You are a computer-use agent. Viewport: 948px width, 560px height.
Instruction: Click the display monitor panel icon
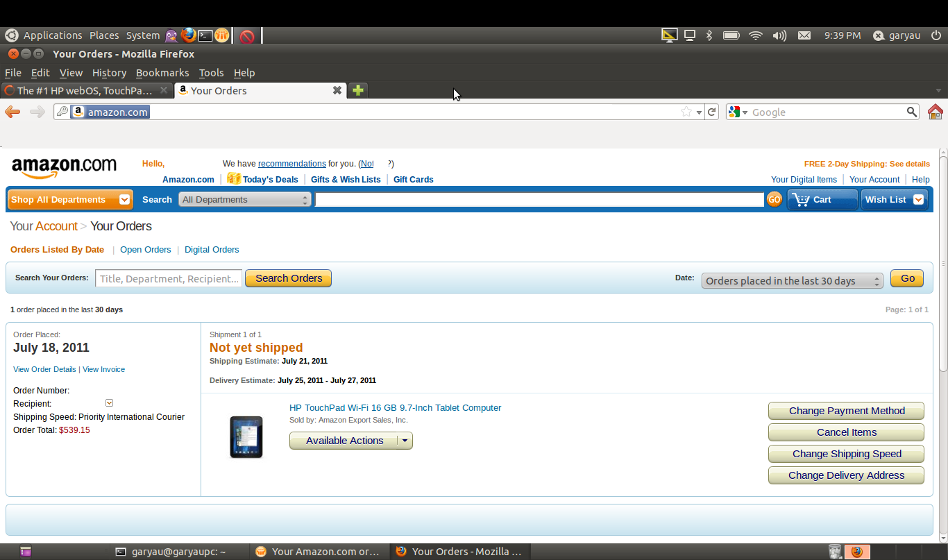pos(690,35)
